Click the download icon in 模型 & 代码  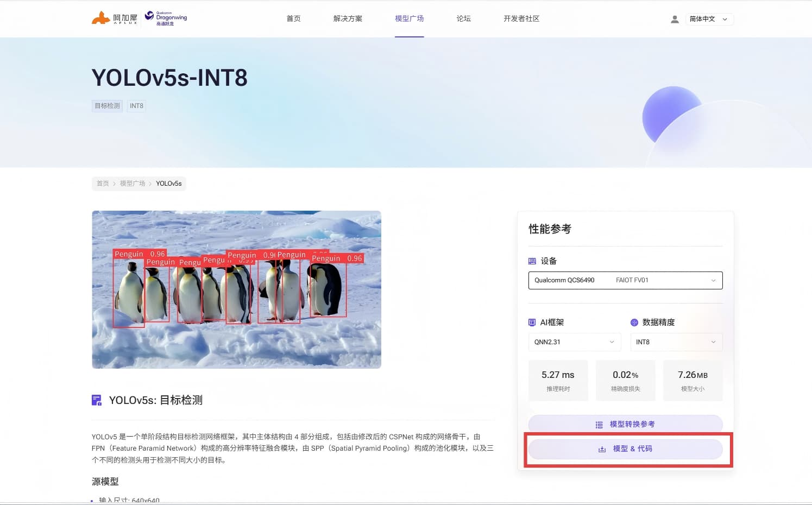(x=602, y=449)
